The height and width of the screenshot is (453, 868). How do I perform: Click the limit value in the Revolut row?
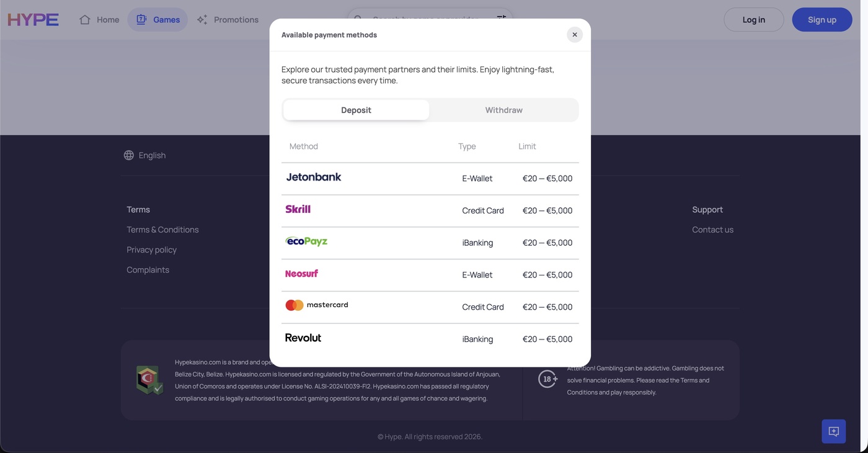pos(547,339)
